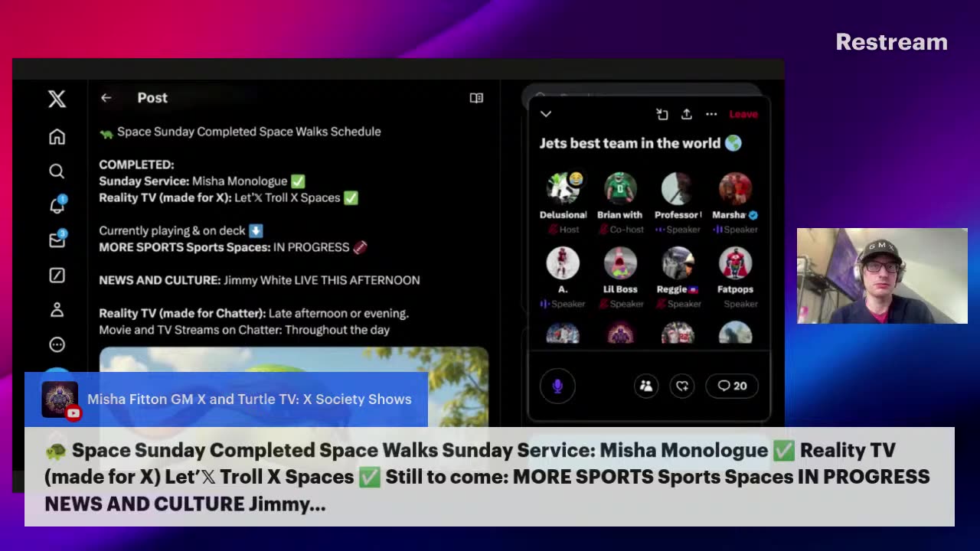Click 'Currently playing & on deck' line

[x=181, y=230]
